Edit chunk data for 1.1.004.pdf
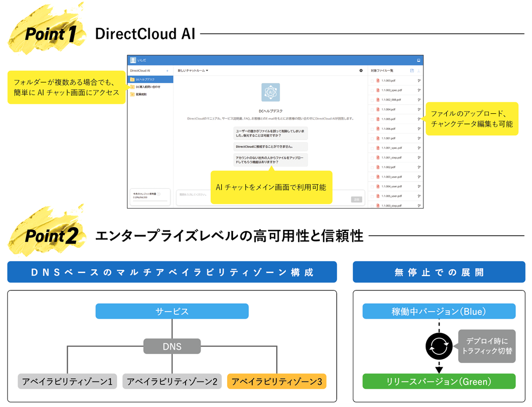532x407 pixels. click(x=419, y=110)
